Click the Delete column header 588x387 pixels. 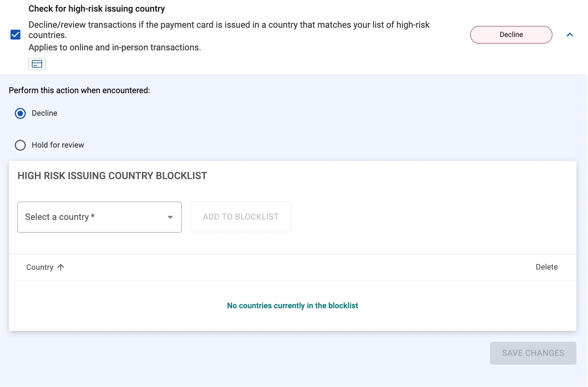(547, 267)
